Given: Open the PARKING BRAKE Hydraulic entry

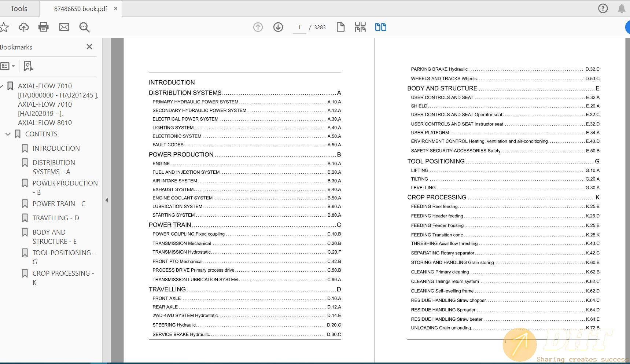Looking at the screenshot, I should [x=505, y=69].
